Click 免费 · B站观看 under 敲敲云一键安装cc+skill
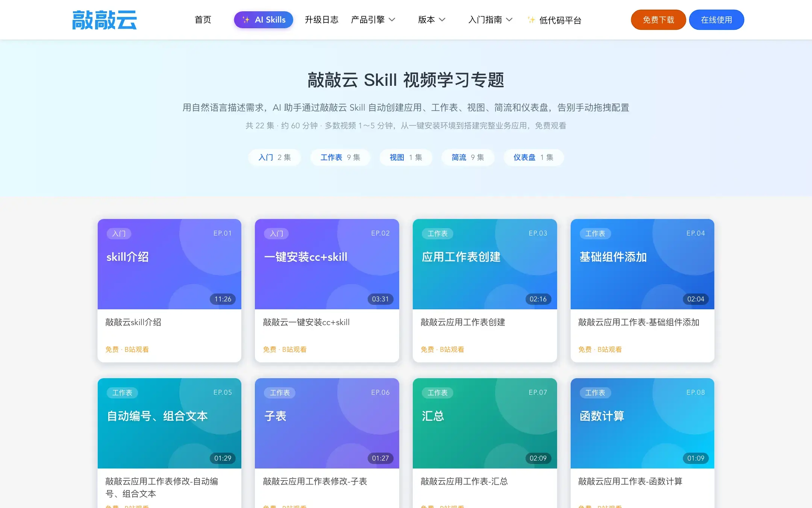This screenshot has width=812, height=508. click(x=285, y=349)
